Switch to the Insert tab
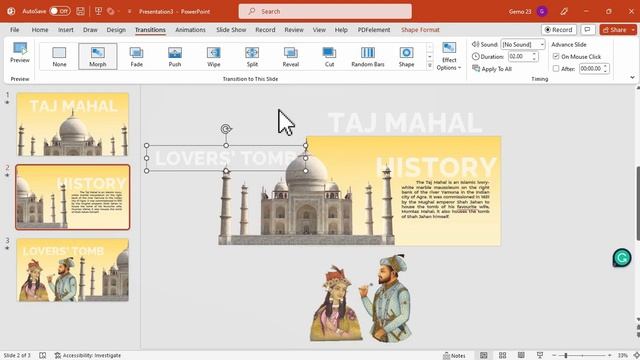Screen dimensions: 640x360 tap(66, 30)
